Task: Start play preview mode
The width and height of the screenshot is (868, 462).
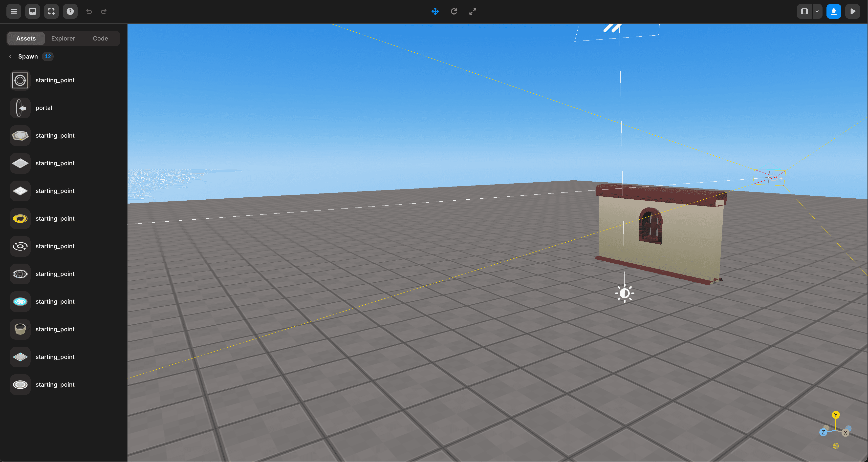Action: (852, 11)
